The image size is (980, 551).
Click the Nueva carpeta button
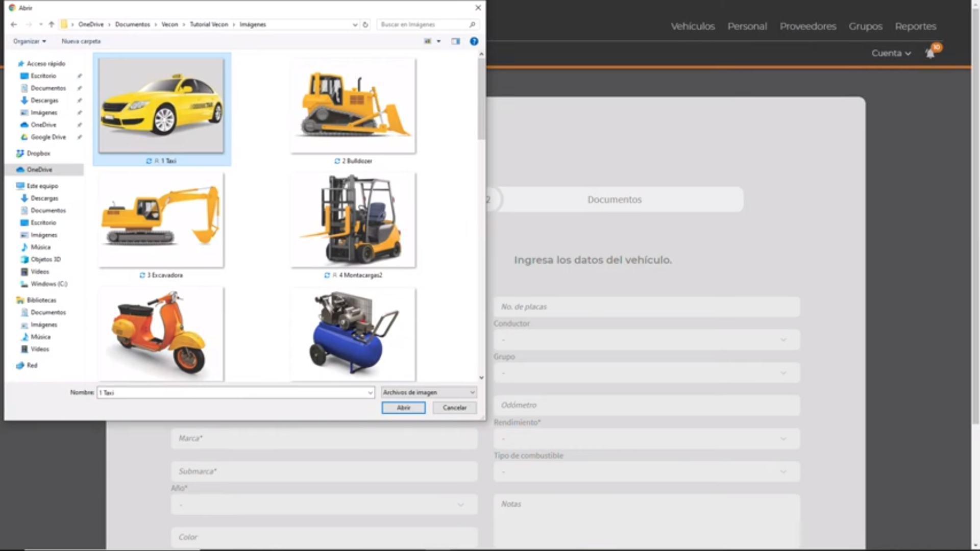[x=81, y=41]
